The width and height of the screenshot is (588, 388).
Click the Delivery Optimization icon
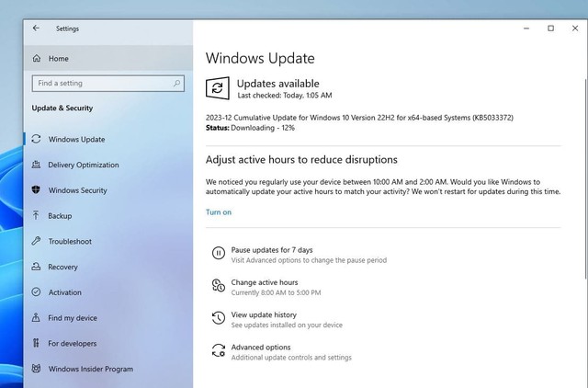pos(36,165)
